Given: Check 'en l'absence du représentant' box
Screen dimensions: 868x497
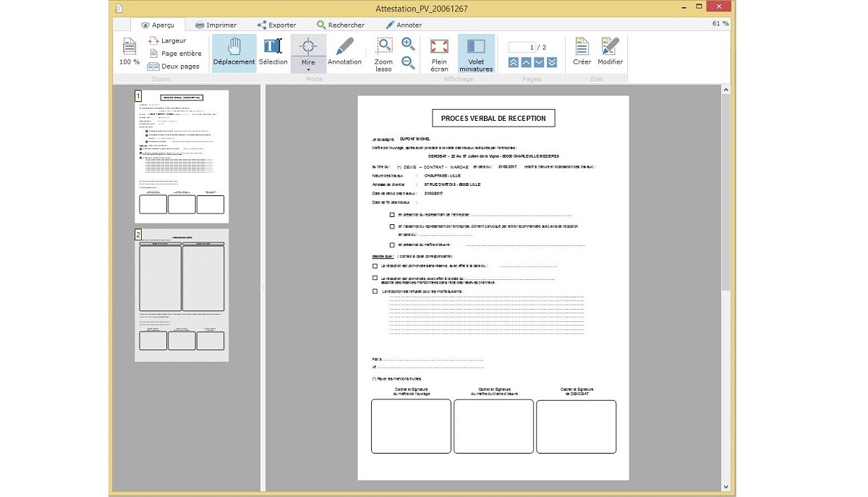Looking at the screenshot, I should [392, 226].
